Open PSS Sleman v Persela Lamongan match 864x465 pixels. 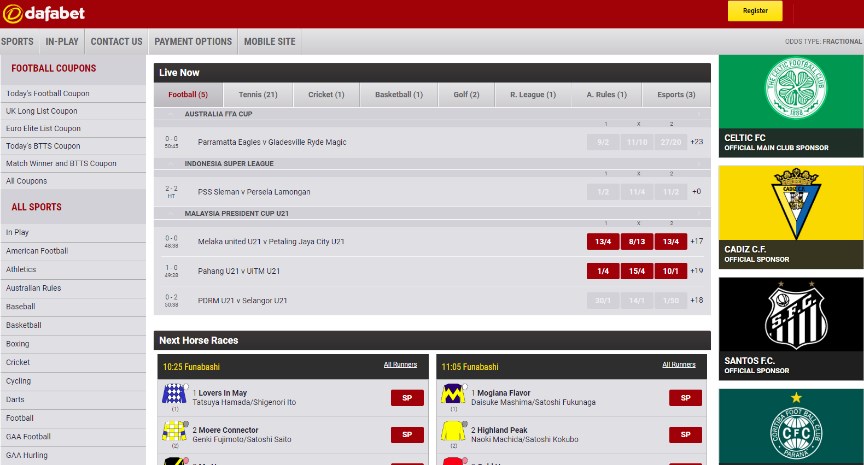tap(254, 192)
